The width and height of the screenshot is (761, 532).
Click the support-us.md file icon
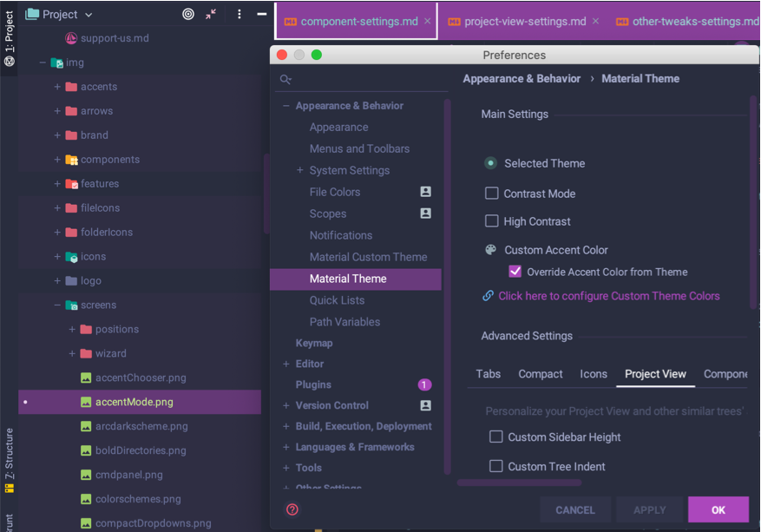(71, 38)
